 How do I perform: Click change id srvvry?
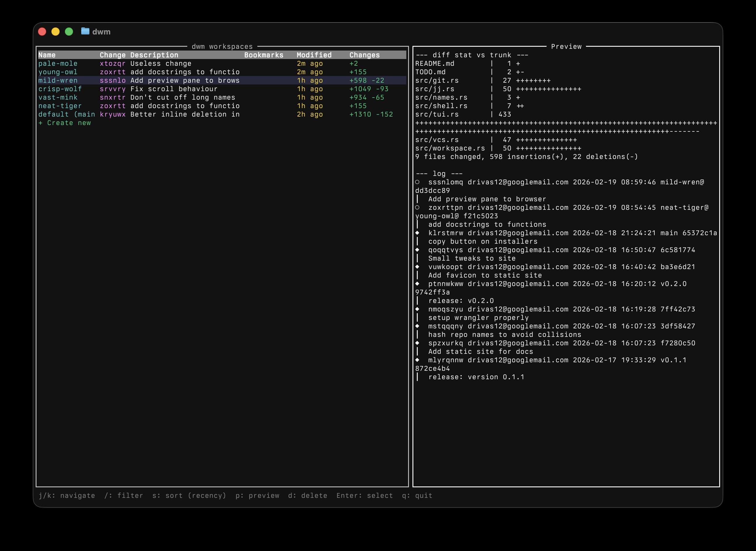coord(113,89)
